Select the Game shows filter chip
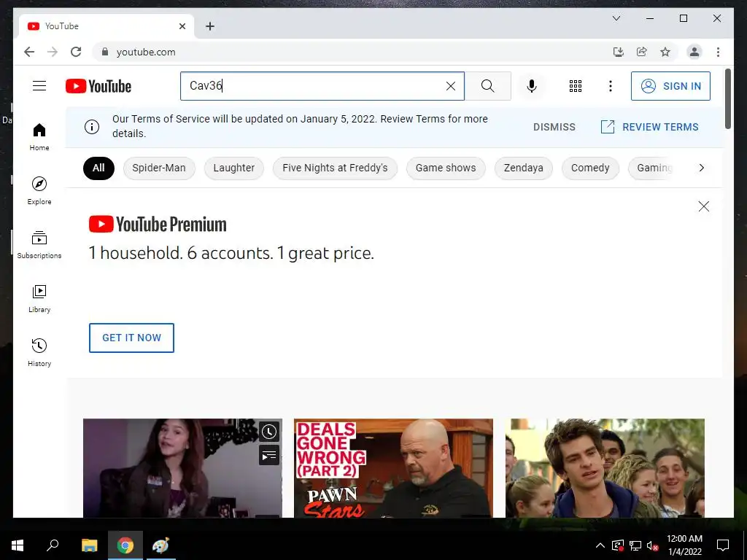747x560 pixels. click(446, 168)
